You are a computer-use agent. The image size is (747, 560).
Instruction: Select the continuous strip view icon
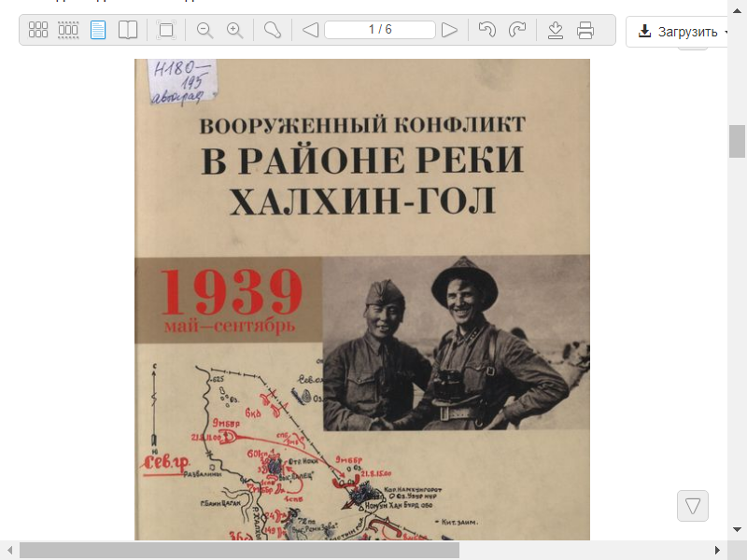(68, 30)
